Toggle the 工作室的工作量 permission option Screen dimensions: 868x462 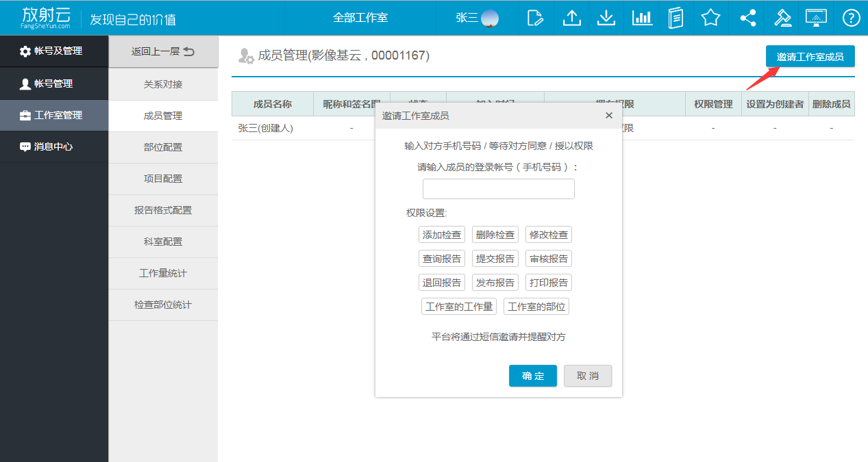[459, 307]
